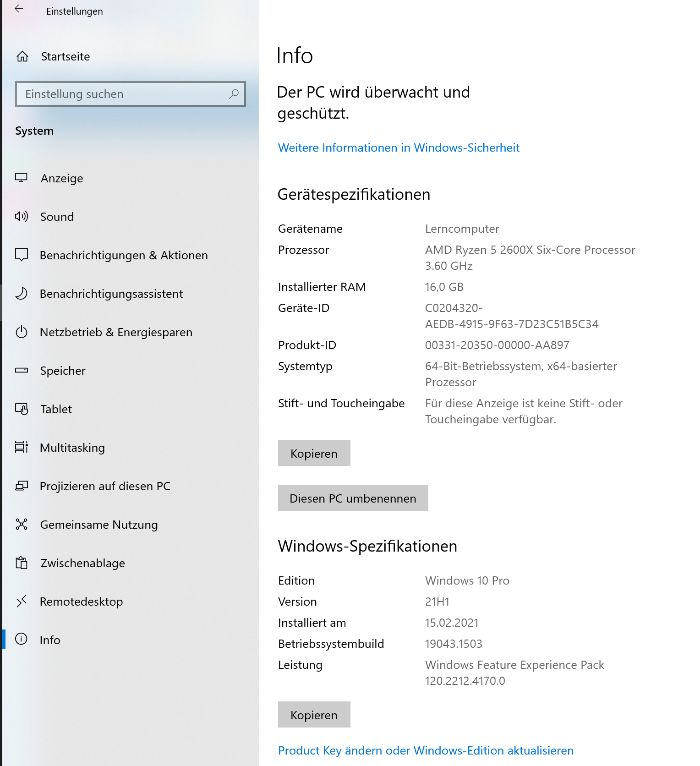
Task: Click the Stift- und Toucheingabe value text
Action: 524,411
